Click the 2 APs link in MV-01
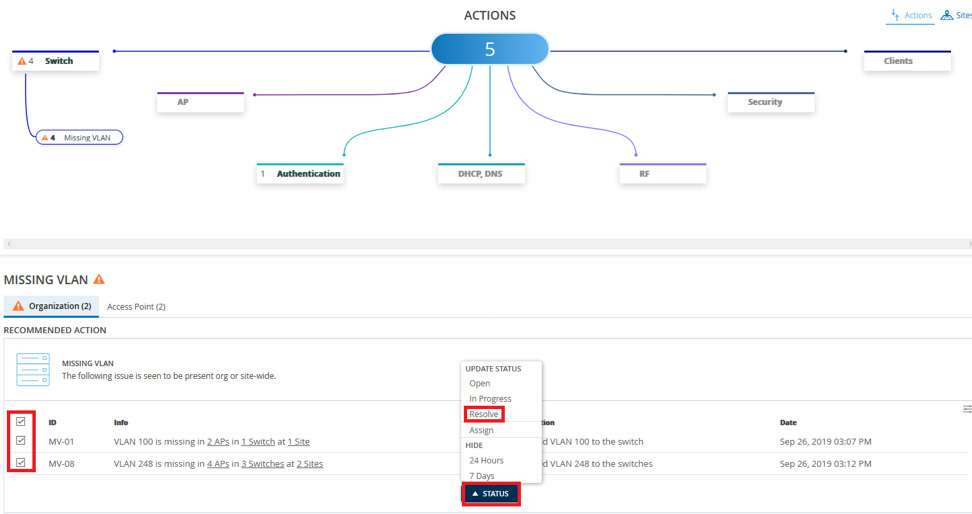This screenshot has width=972, height=514. coord(218,442)
